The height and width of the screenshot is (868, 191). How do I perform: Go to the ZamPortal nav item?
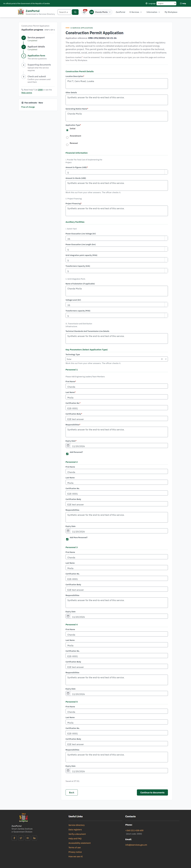point(120,12)
